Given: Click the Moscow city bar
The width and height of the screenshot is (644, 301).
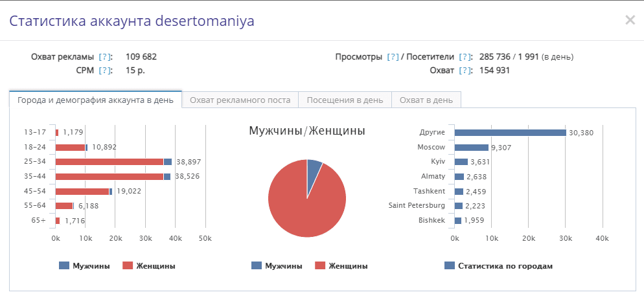Looking at the screenshot, I should click(x=472, y=147).
